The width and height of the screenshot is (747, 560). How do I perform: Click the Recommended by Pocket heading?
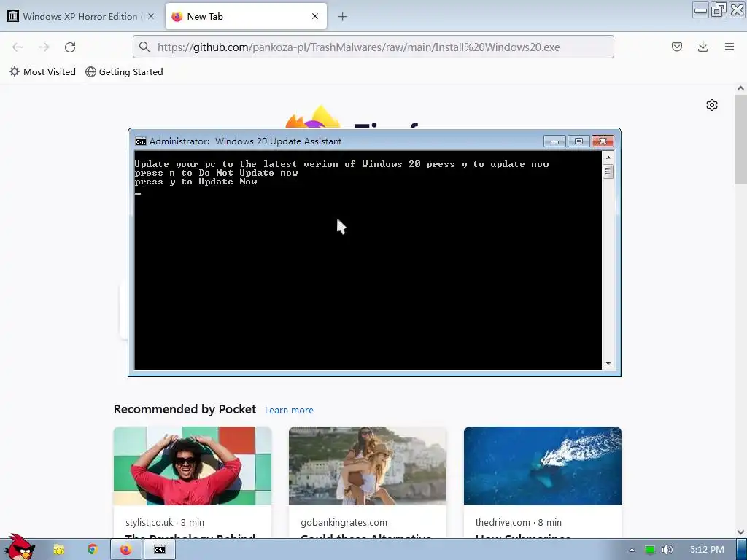click(x=185, y=410)
